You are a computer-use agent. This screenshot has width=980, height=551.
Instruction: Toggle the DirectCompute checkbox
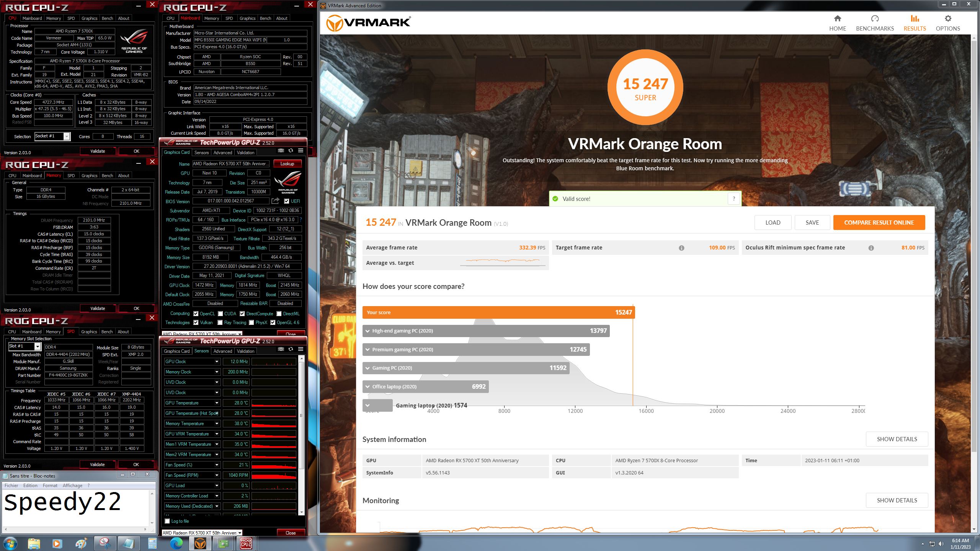(x=242, y=314)
